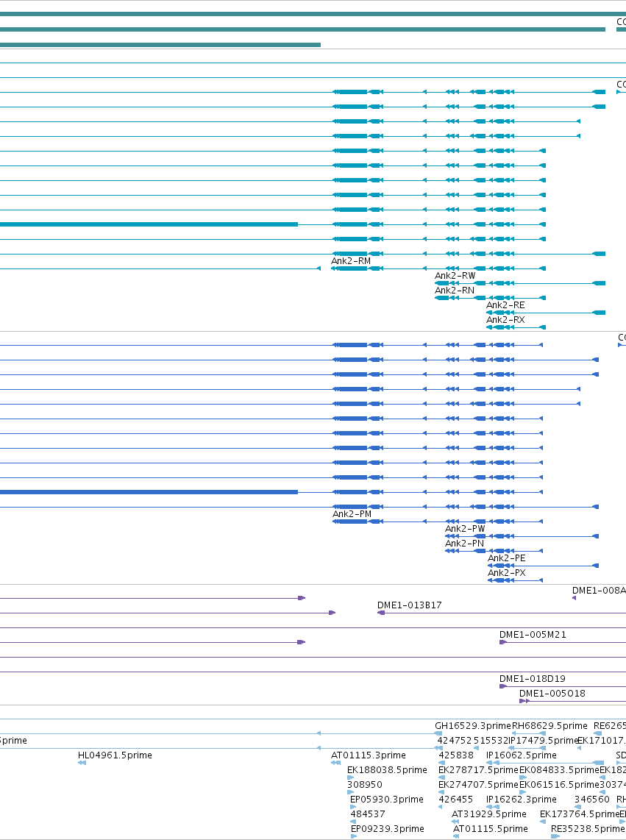Click the AT31929.5prime EST label
The image size is (626, 840).
pyautogui.click(x=488, y=814)
